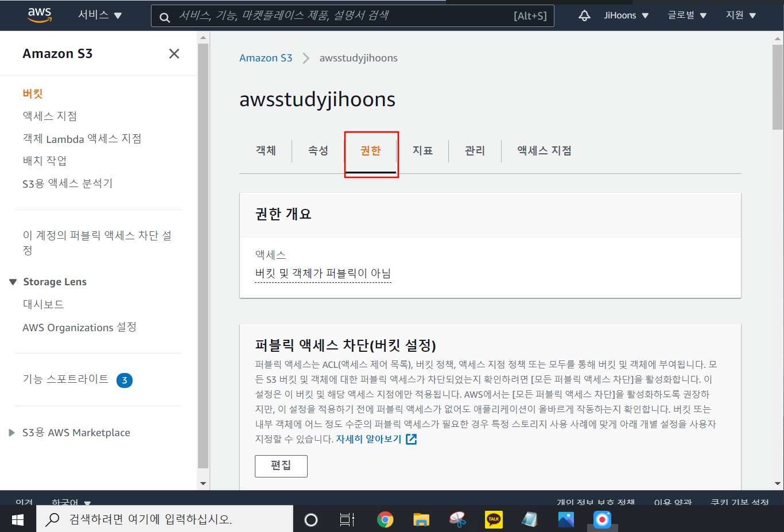Open the JiHoons account dropdown
The image size is (784, 532).
point(626,15)
